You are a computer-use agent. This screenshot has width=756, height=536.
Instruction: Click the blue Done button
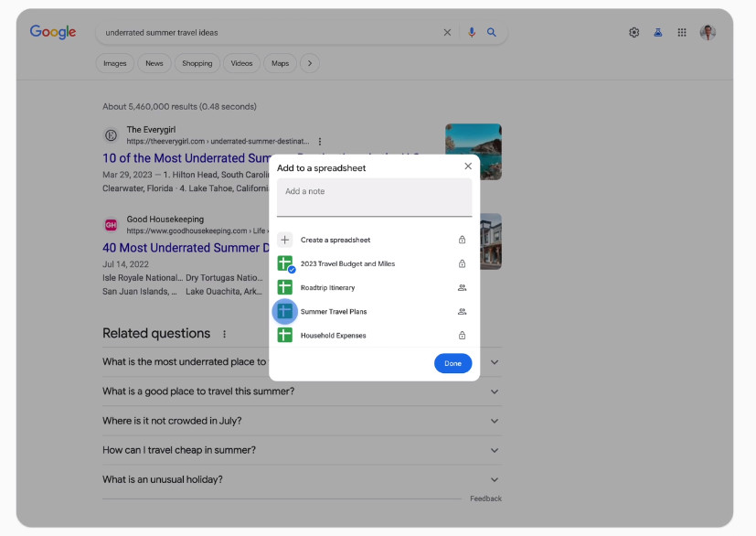[453, 363]
